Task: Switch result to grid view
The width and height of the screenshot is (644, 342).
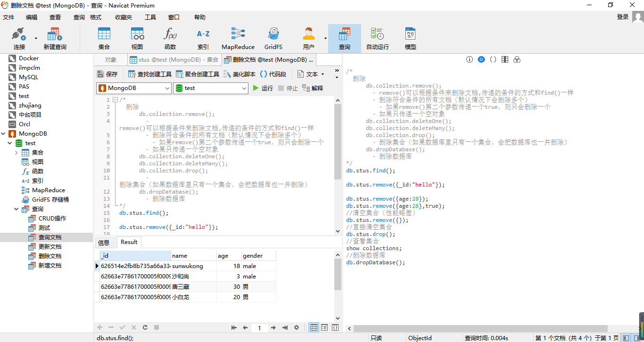Action: pyautogui.click(x=314, y=327)
